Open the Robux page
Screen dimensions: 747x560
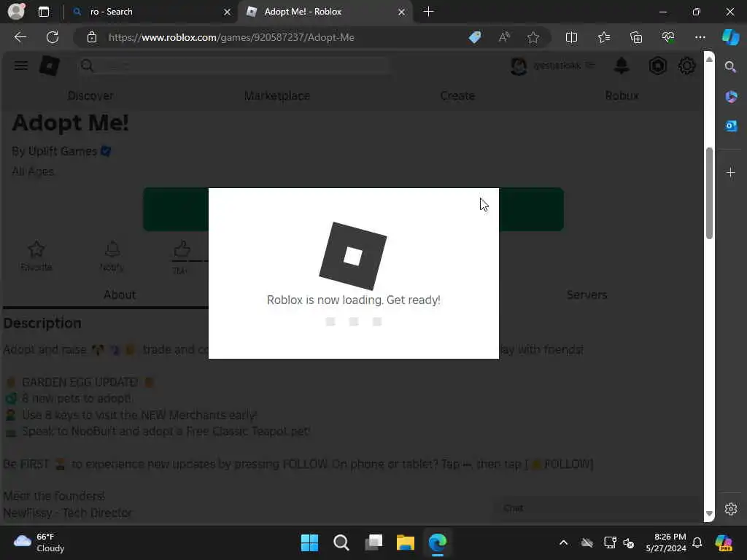(622, 96)
